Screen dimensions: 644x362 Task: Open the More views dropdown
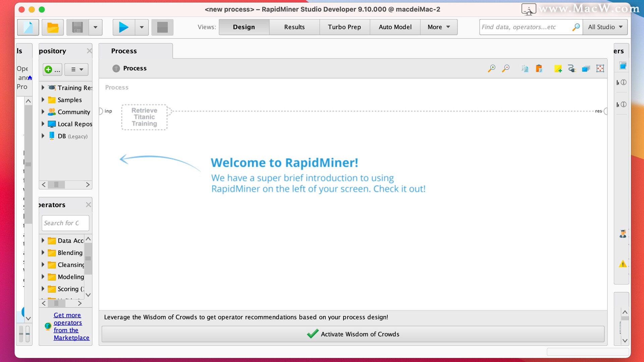[438, 27]
